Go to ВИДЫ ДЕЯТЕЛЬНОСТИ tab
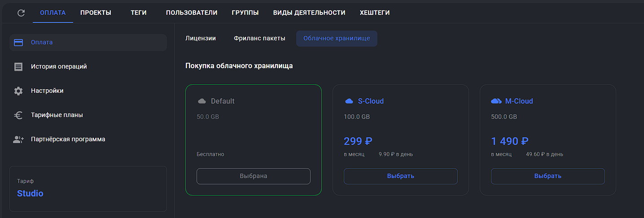Screen dimensions: 644x218 click(309, 13)
